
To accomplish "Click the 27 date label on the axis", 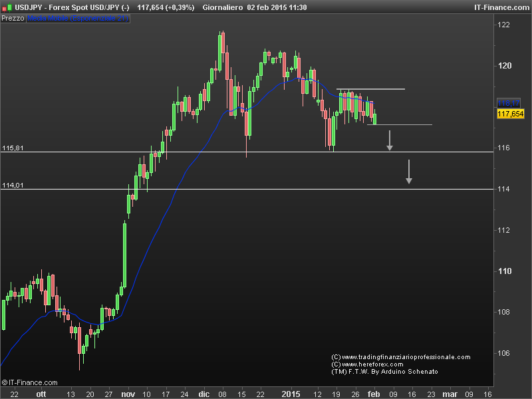I will pyautogui.click(x=108, y=394).
